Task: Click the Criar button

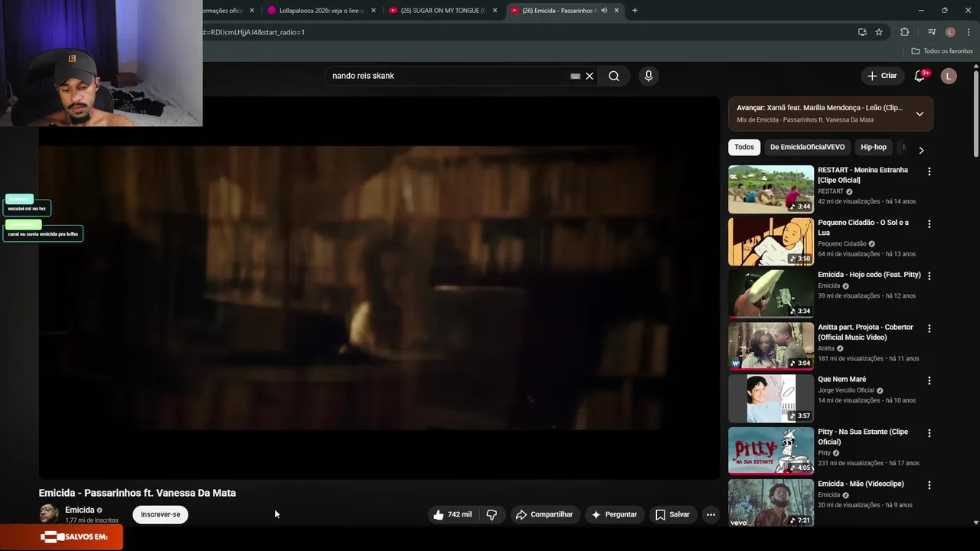Action: (881, 76)
